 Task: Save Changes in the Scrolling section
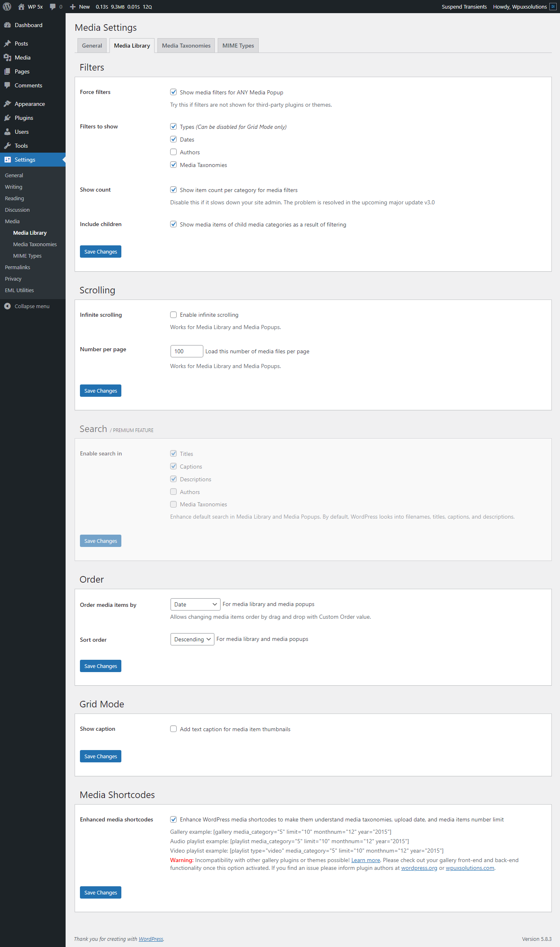coord(100,391)
